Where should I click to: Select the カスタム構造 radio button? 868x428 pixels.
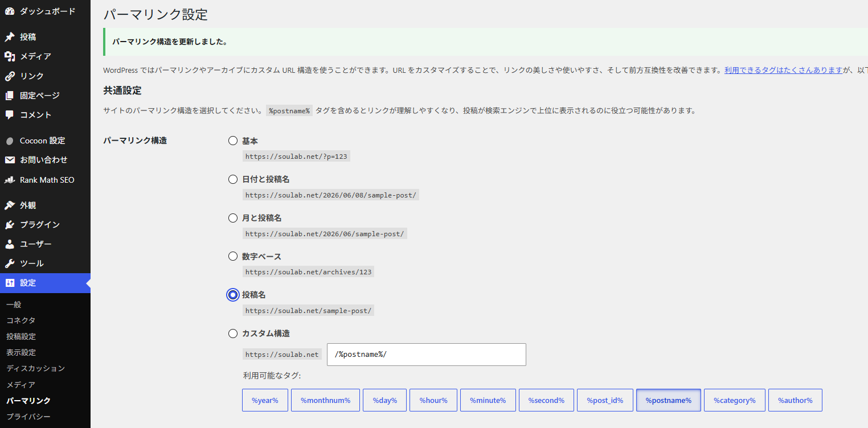tap(233, 334)
